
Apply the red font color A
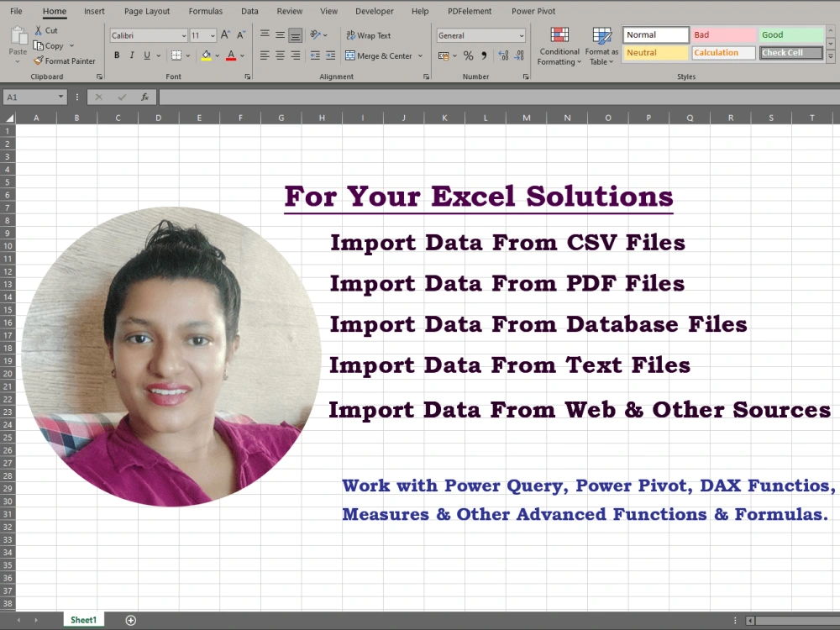231,55
